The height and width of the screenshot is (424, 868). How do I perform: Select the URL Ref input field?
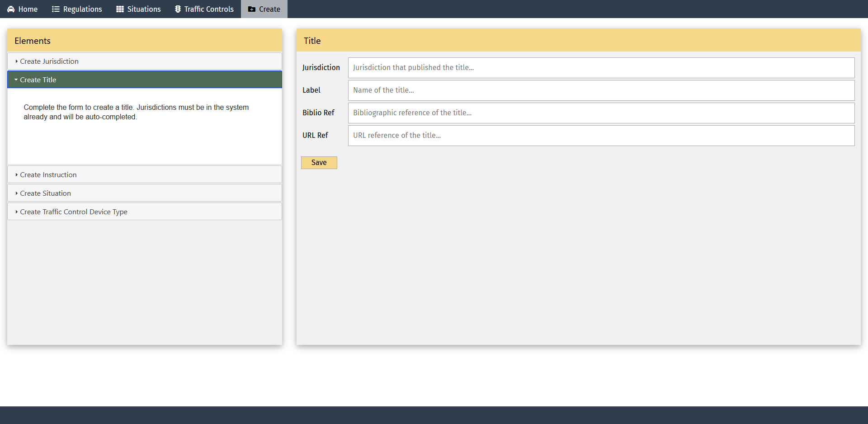tap(601, 136)
